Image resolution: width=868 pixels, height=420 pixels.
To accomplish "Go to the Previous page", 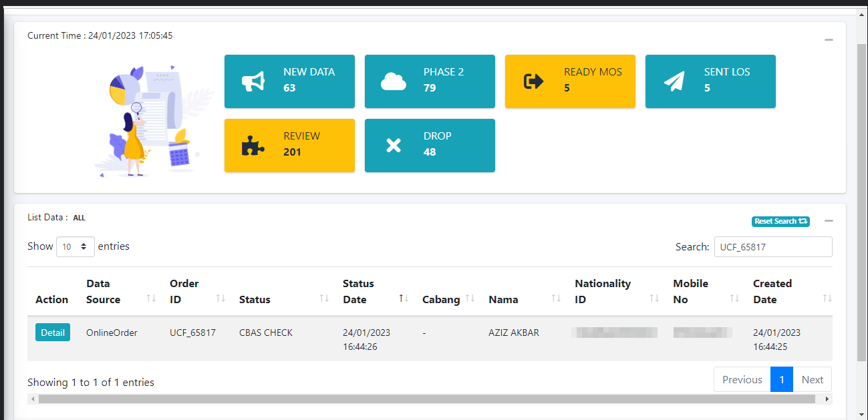I will [x=742, y=379].
